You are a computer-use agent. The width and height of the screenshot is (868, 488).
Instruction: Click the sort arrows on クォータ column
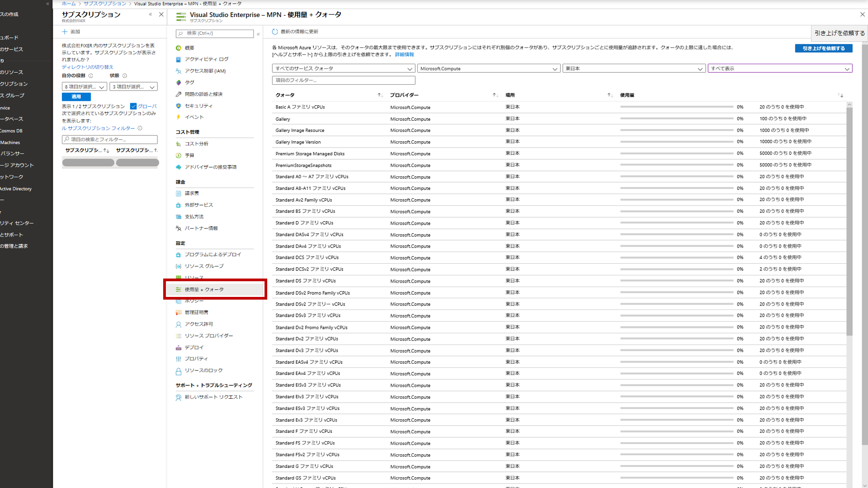(380, 95)
